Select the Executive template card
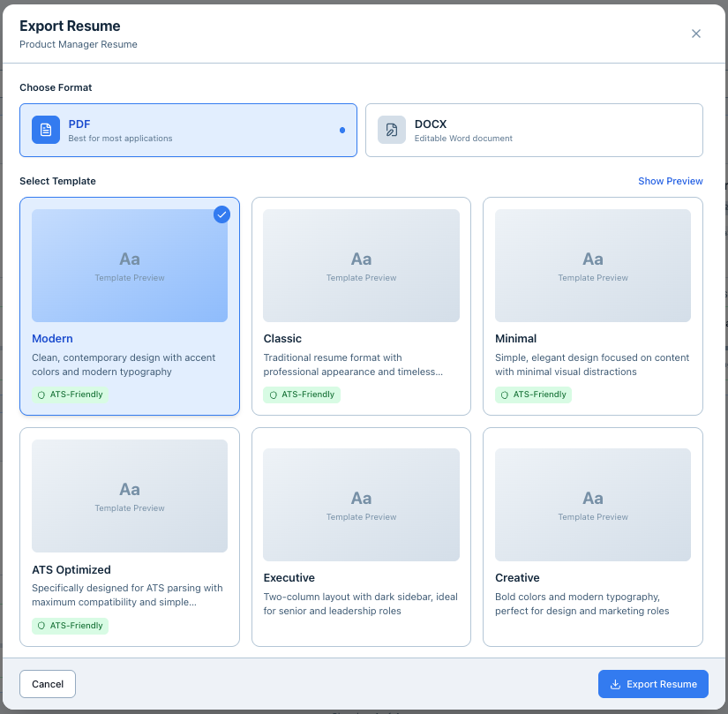 (x=361, y=537)
